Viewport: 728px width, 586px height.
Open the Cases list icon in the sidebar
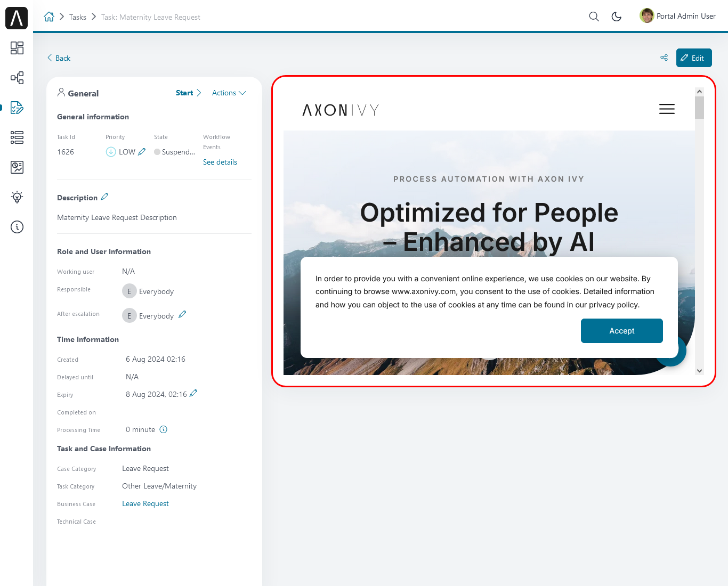(x=17, y=137)
